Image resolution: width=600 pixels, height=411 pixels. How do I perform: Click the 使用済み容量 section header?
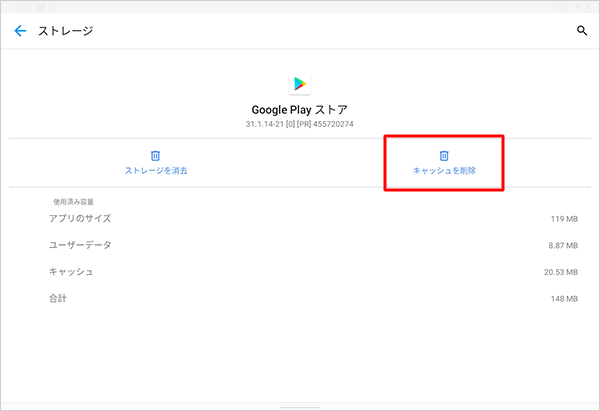74,201
